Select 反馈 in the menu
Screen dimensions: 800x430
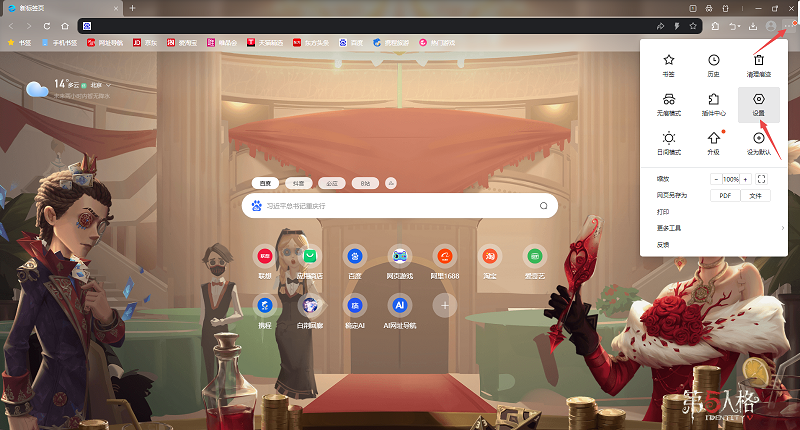663,245
